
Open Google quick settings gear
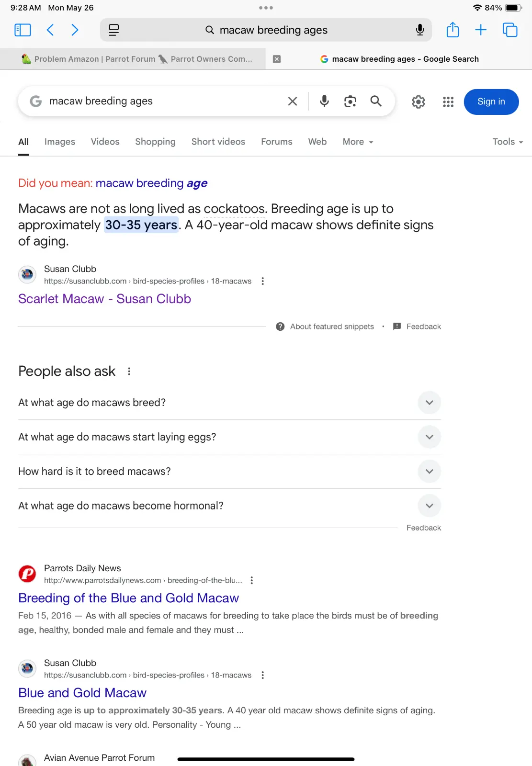point(418,101)
